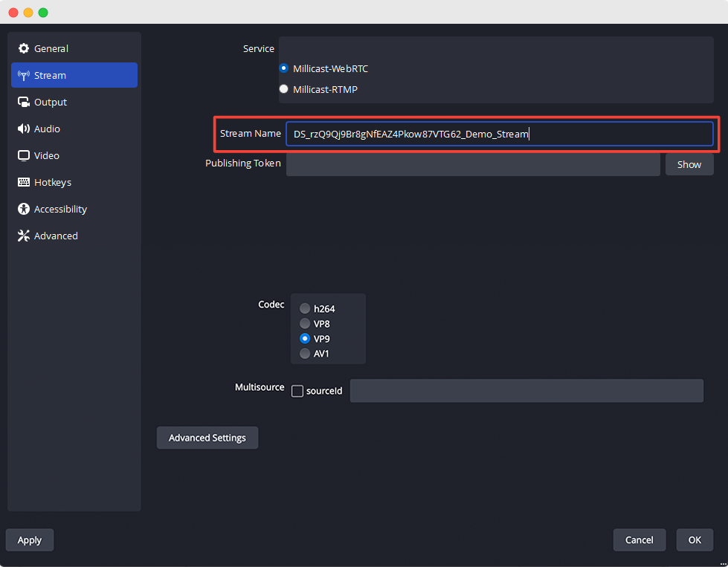The height and width of the screenshot is (567, 728).
Task: Click into the Publishing Token field
Action: point(473,164)
